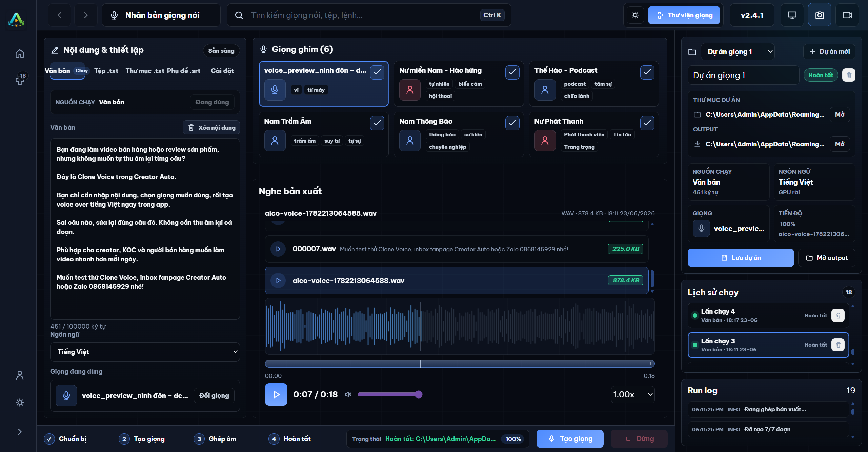Click the Hoàn tất project status badge
The image size is (868, 452).
[821, 75]
